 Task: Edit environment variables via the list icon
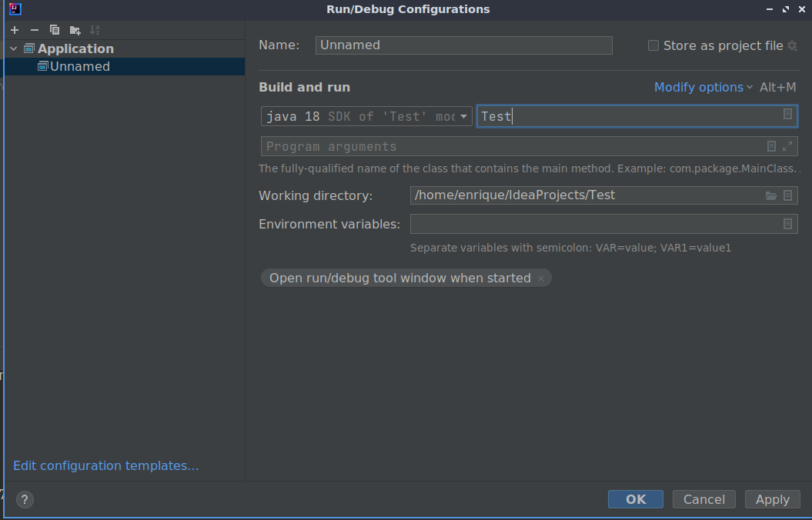click(x=787, y=224)
